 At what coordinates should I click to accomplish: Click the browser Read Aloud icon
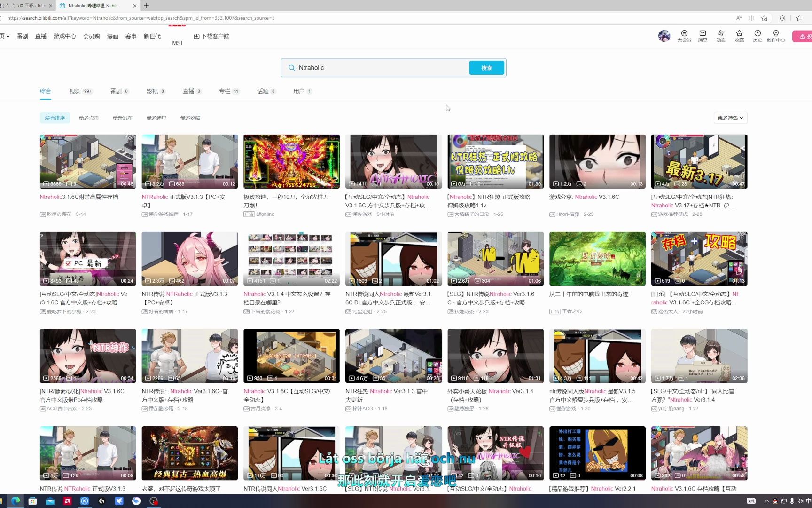point(739,18)
